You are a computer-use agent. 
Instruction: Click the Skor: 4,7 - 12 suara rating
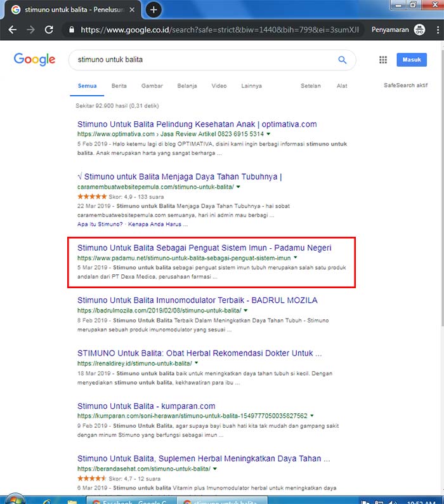click(134, 479)
